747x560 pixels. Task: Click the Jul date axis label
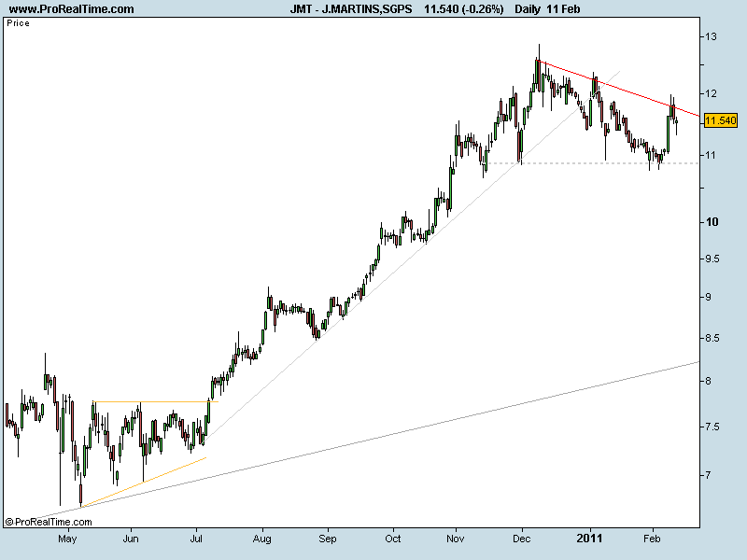196,539
